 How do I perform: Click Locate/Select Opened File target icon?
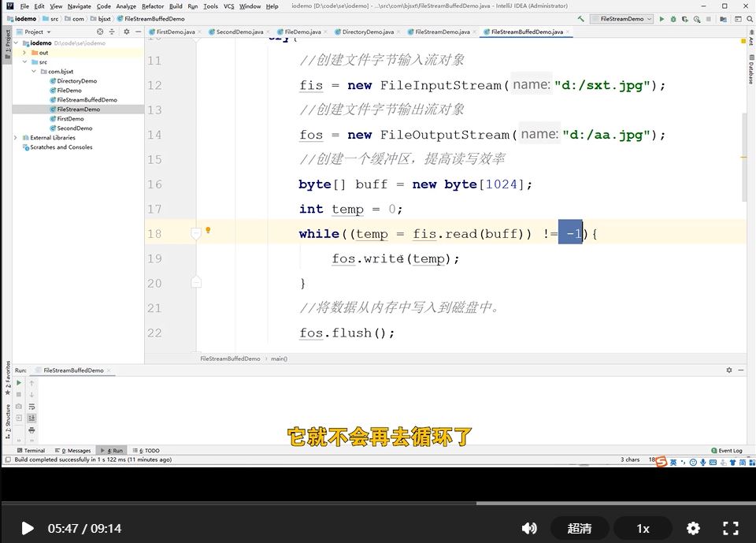100,32
